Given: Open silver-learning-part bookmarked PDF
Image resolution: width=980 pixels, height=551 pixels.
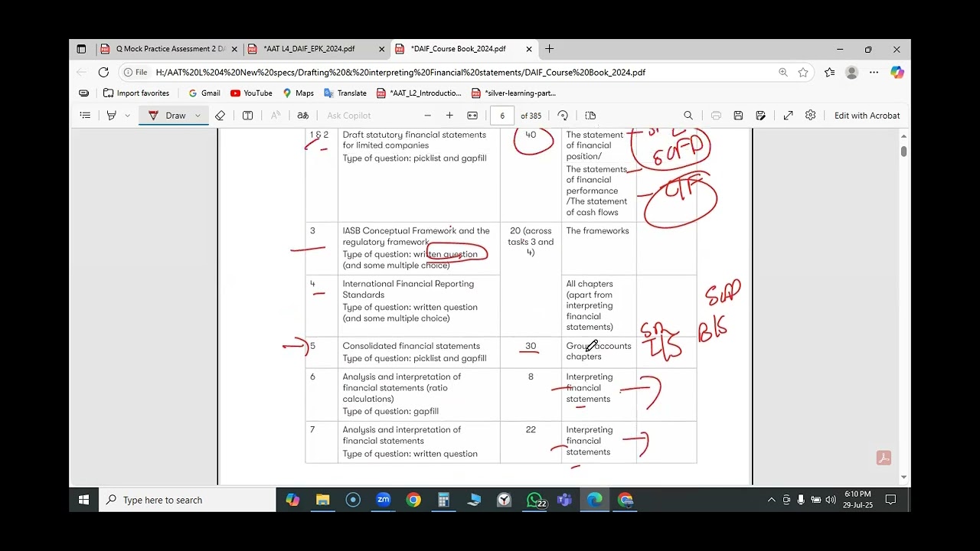Looking at the screenshot, I should tap(514, 93).
